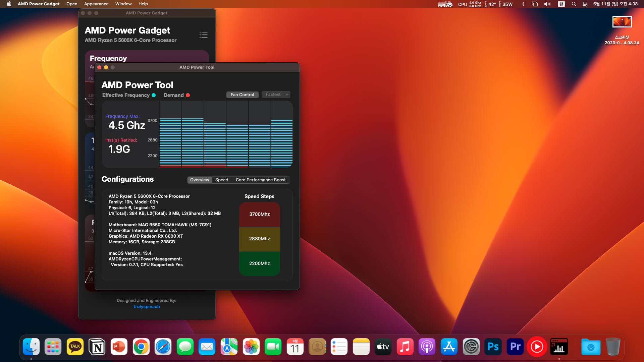Open Spotlight search in menu bar
The image size is (644, 362).
[x=574, y=4]
